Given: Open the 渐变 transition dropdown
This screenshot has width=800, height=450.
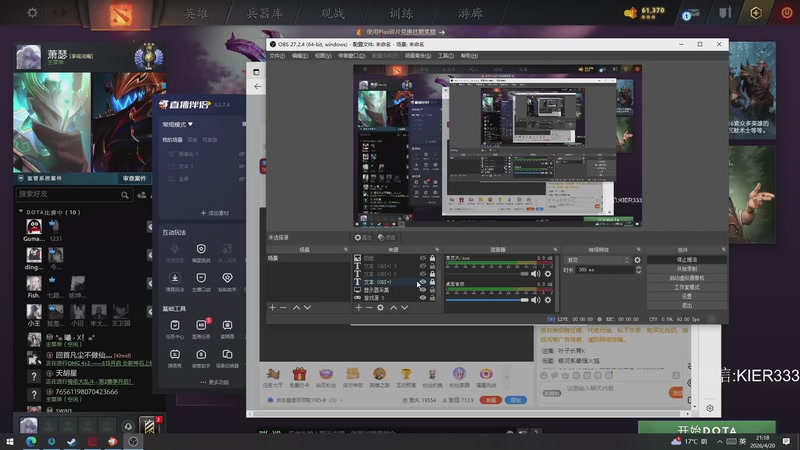Looking at the screenshot, I should coord(597,260).
